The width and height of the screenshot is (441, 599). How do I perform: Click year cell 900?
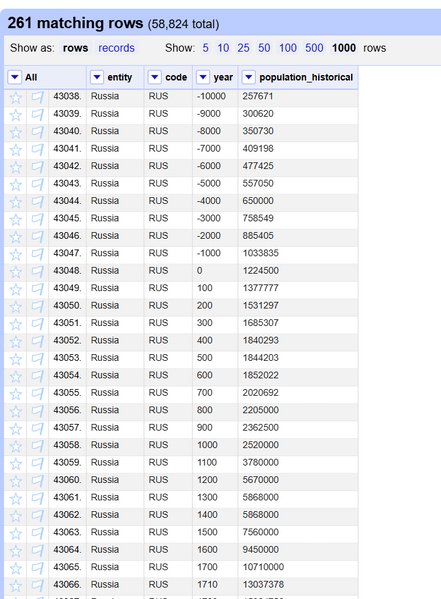point(204,428)
